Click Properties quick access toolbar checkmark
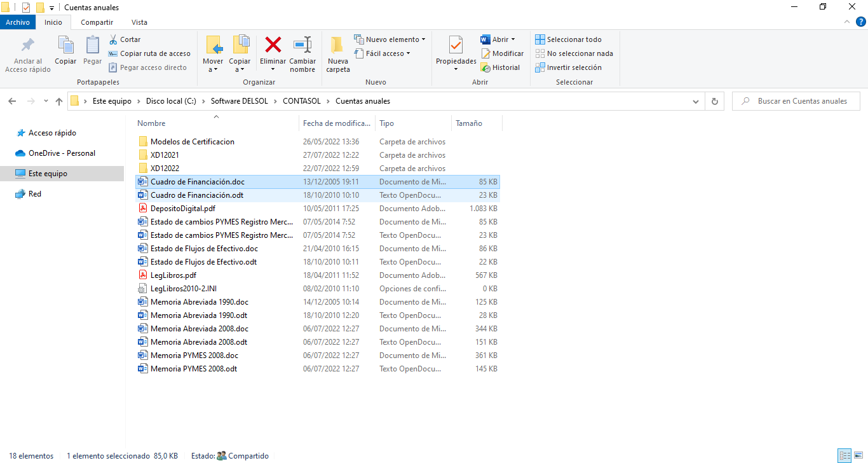868x463 pixels. [26, 8]
